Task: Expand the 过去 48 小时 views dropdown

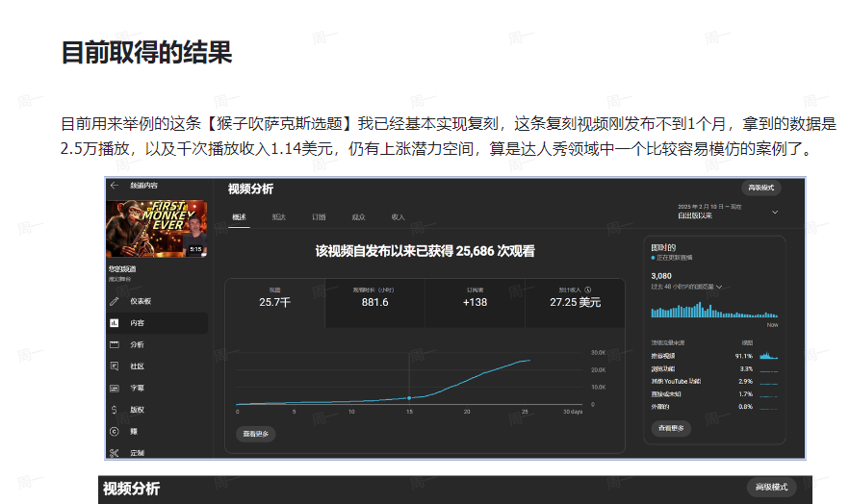Action: [x=686, y=287]
